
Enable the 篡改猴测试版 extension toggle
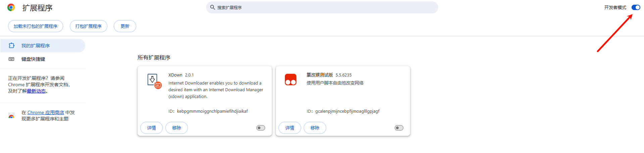click(399, 128)
